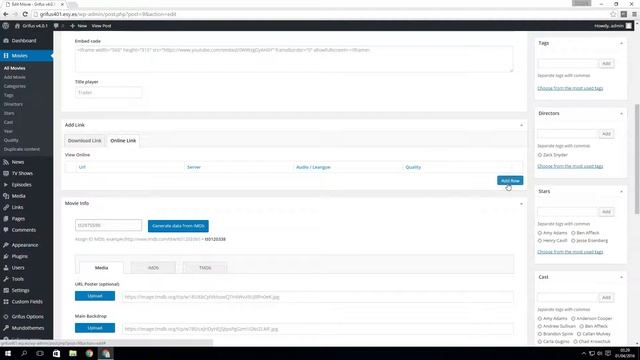Click the page vertical scrollbar
Screen dimensions: 640x360
pos(637,159)
